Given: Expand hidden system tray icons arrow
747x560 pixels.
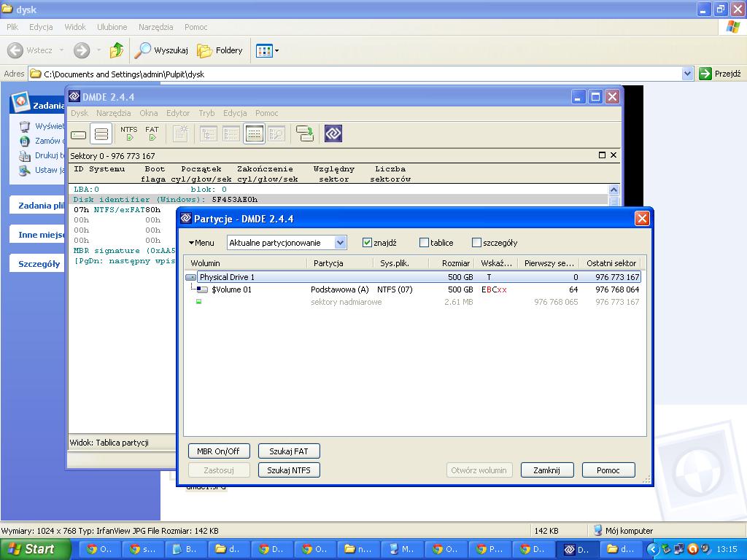Looking at the screenshot, I should tap(652, 549).
